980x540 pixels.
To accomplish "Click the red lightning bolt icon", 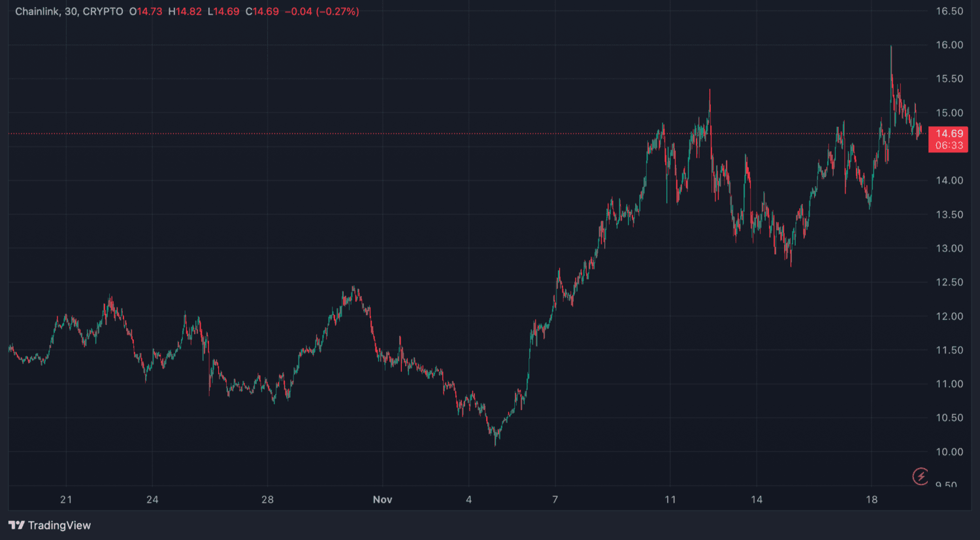I will tap(921, 476).
